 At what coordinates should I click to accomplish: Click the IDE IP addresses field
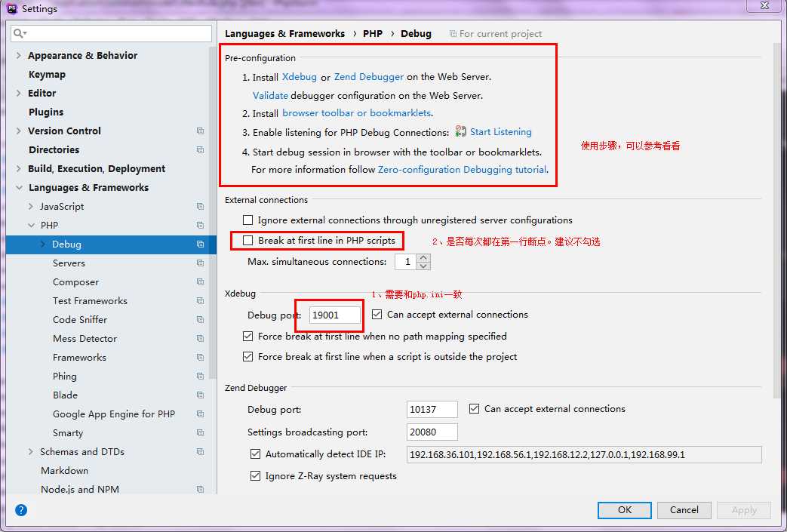click(x=584, y=455)
